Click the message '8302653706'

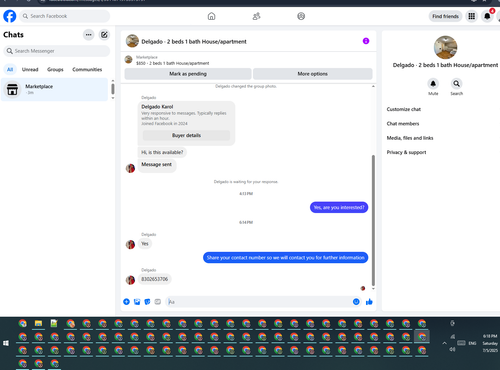click(155, 279)
